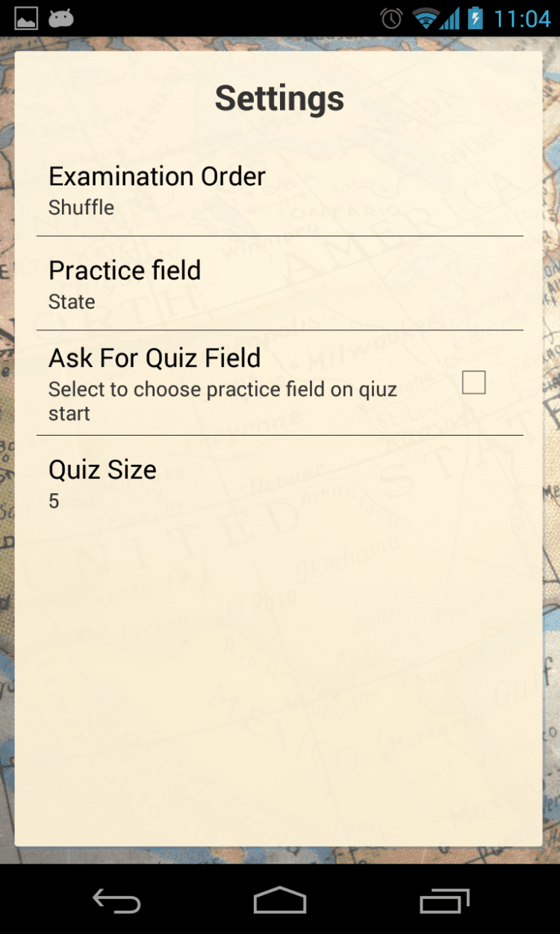
Task: Tap the alarm clock status icon
Action: click(x=391, y=19)
